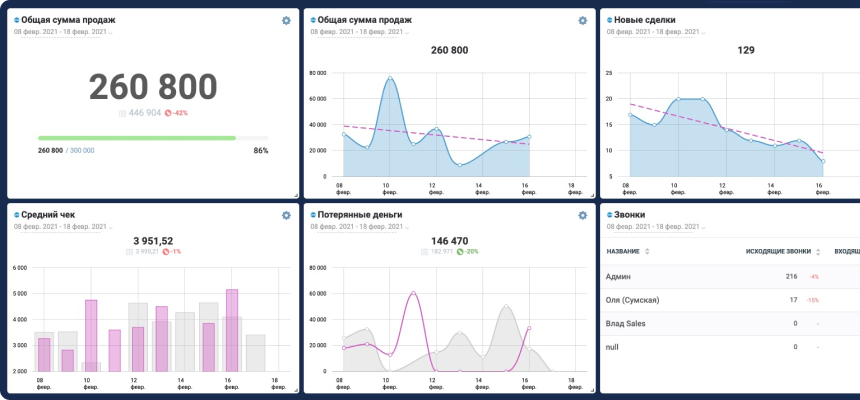
Task: Click gear icon on Средний чек widget
Action: coord(287,215)
